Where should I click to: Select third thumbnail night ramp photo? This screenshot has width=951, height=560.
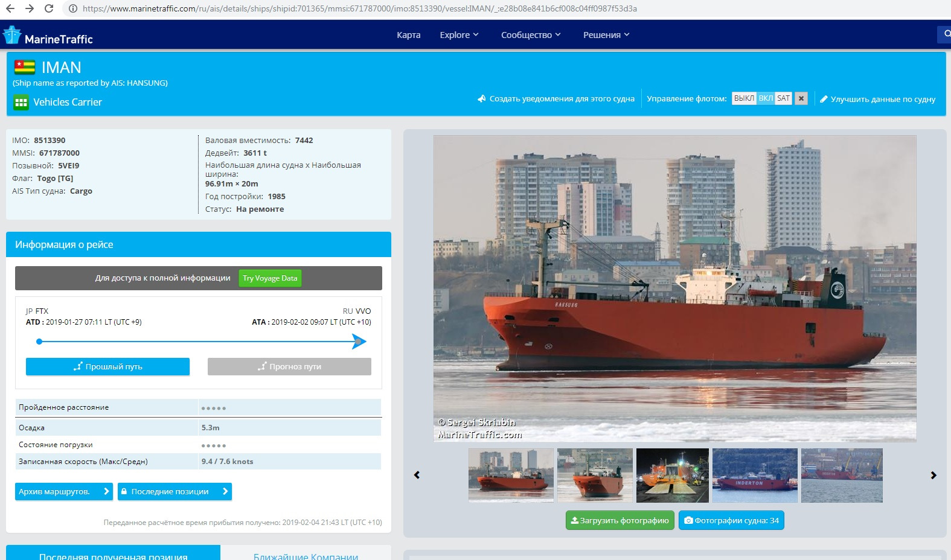click(x=673, y=476)
